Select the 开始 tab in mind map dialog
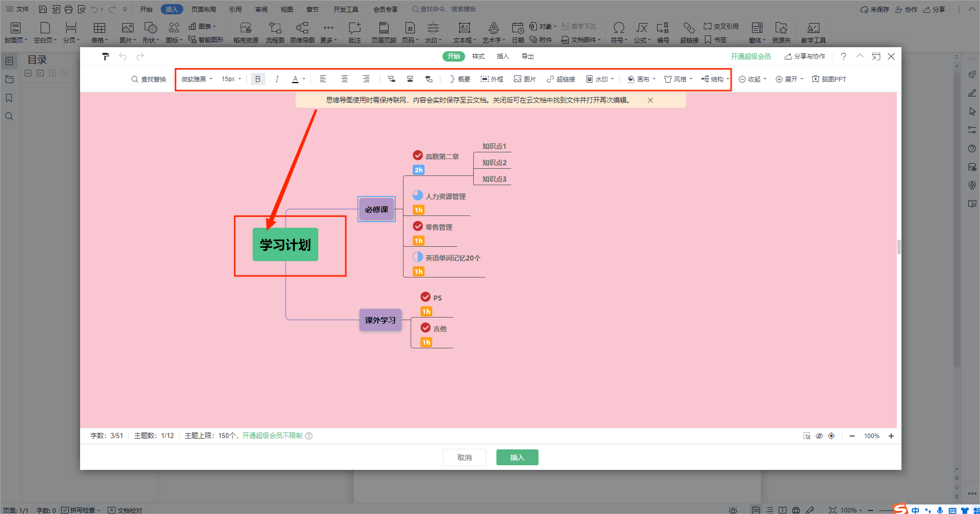 454,56
